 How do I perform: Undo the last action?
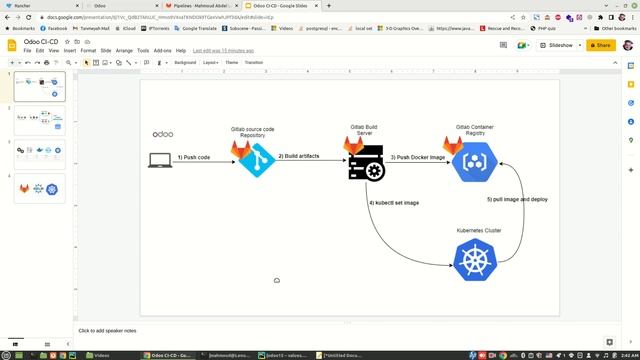(28, 62)
